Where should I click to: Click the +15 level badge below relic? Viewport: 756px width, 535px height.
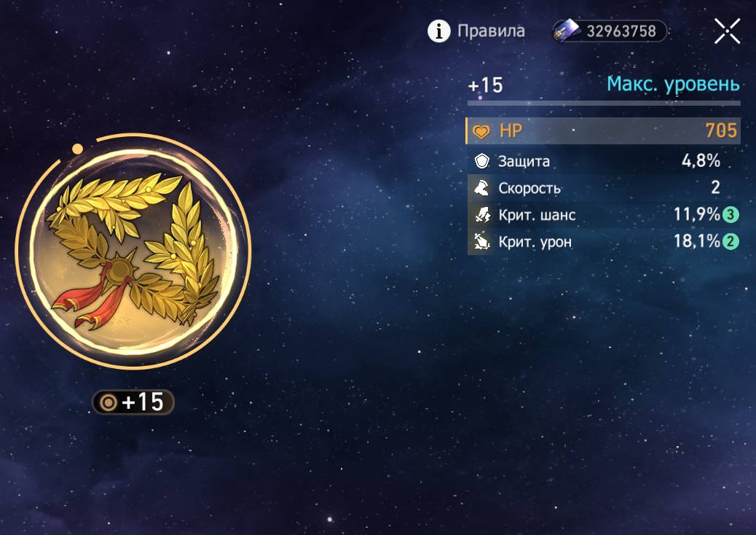pos(133,402)
